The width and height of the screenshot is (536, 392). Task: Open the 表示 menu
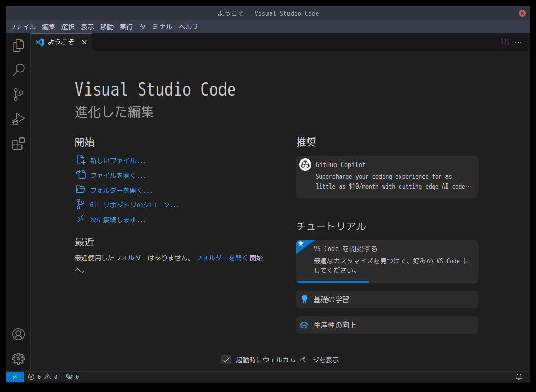click(x=87, y=27)
